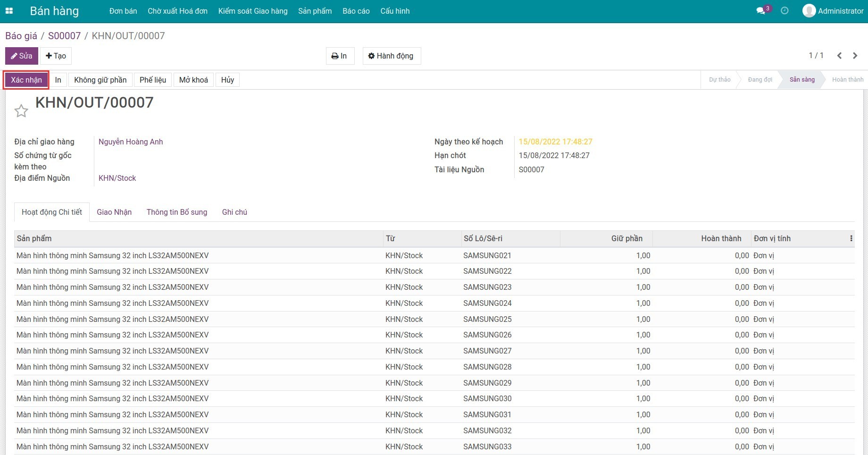Image resolution: width=868 pixels, height=455 pixels.
Task: Click the Mở khoá unlock button
Action: pyautogui.click(x=193, y=80)
